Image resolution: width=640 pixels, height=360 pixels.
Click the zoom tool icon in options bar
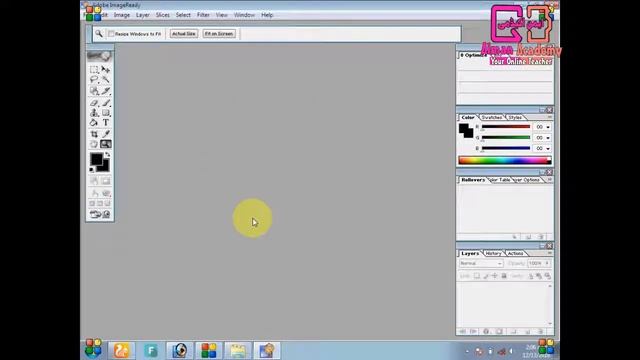click(99, 34)
